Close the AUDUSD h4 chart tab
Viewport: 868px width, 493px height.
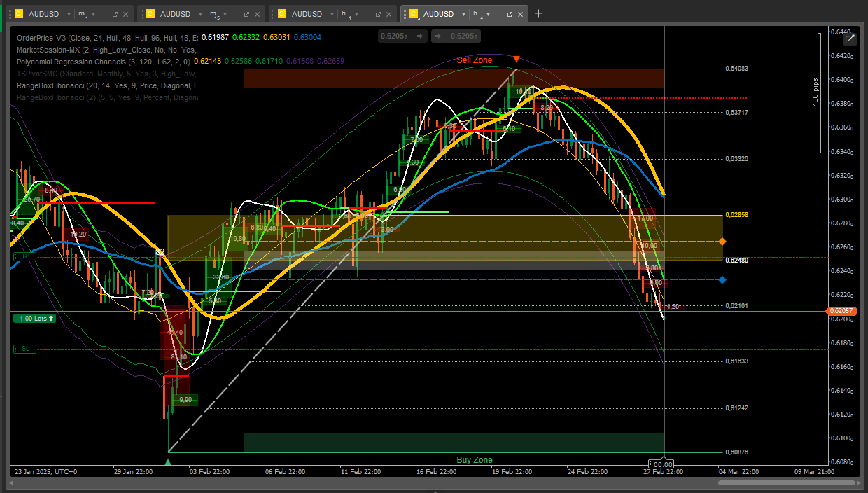click(x=520, y=14)
